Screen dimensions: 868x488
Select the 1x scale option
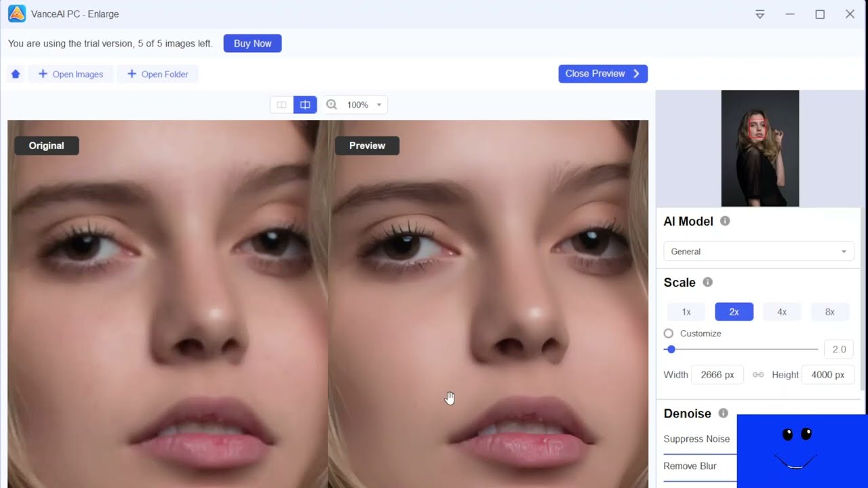click(686, 312)
